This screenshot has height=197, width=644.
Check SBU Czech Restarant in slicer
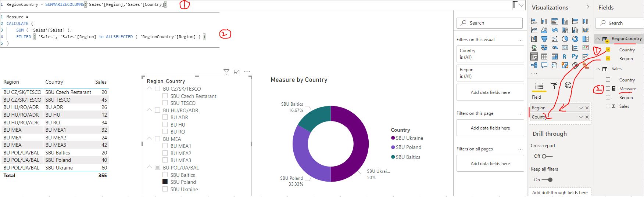(x=165, y=96)
